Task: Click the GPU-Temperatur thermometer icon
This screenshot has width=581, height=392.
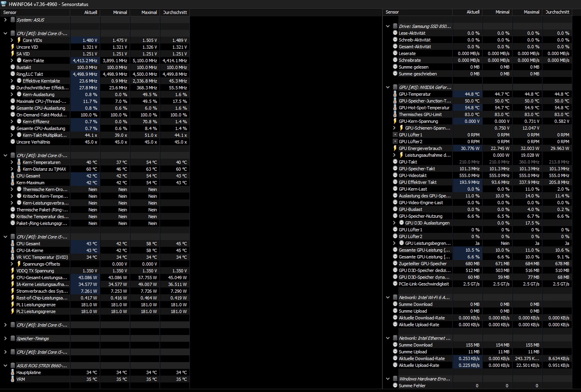Action: (395, 94)
